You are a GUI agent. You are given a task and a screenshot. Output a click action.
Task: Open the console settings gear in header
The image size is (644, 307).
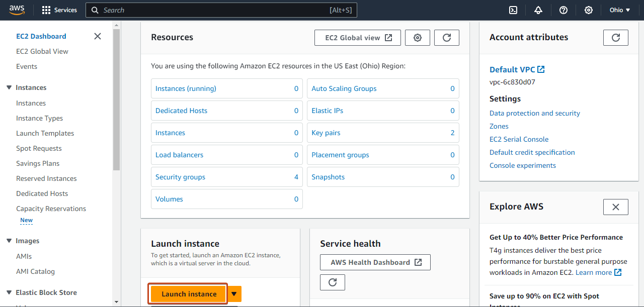tap(589, 10)
